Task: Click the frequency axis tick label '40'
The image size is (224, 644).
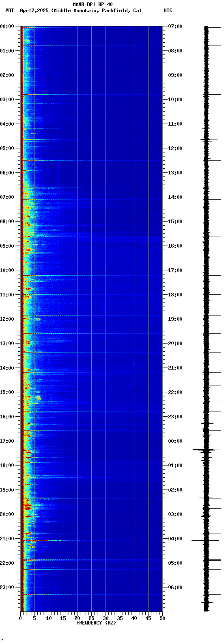Action: [134, 618]
